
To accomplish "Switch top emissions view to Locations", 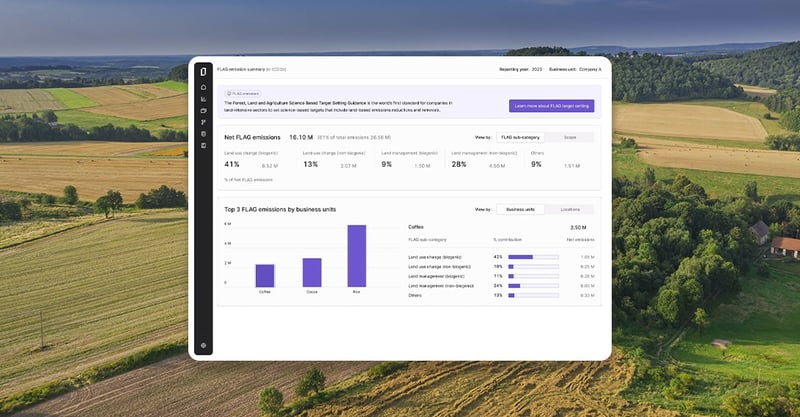I will (570, 209).
